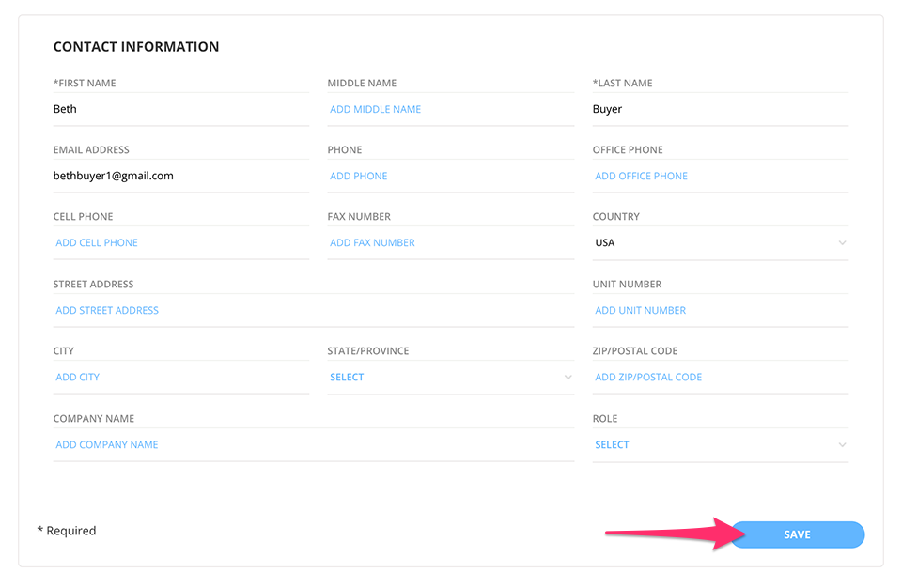Image resolution: width=902 pixels, height=588 pixels.
Task: Select the ADD FAX NUMBER field
Action: (372, 242)
